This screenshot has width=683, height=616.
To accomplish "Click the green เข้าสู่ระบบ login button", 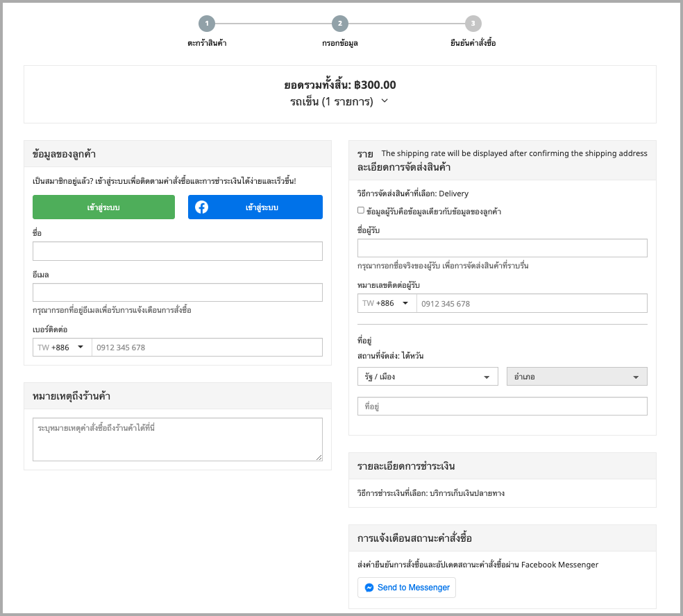I will pyautogui.click(x=103, y=207).
